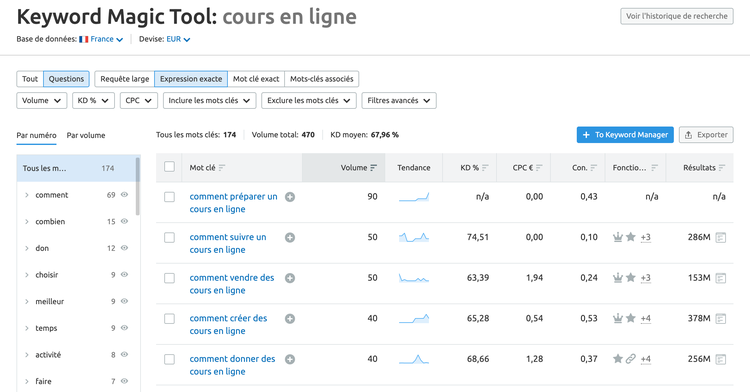Toggle eye visibility for 'choisir' group
This screenshot has width=750, height=392.
[124, 275]
